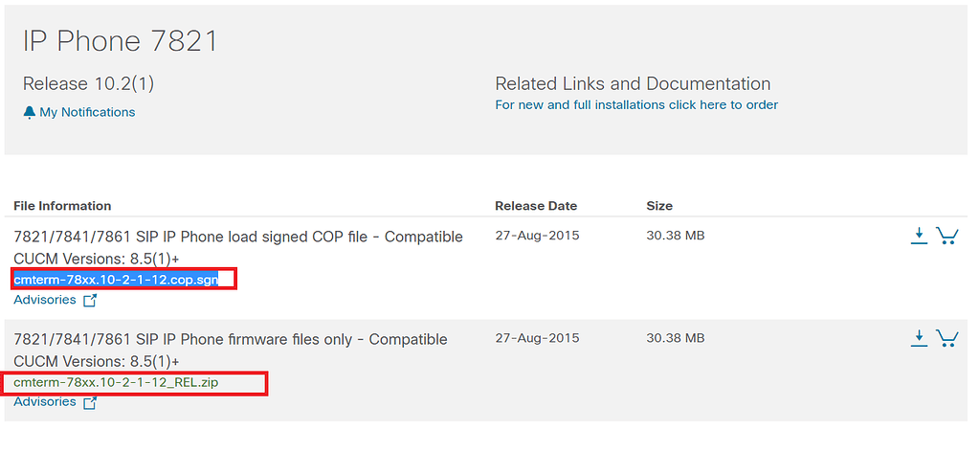Viewport: 980px width, 453px height.
Task: Download the firmware files zip
Action: click(x=919, y=337)
